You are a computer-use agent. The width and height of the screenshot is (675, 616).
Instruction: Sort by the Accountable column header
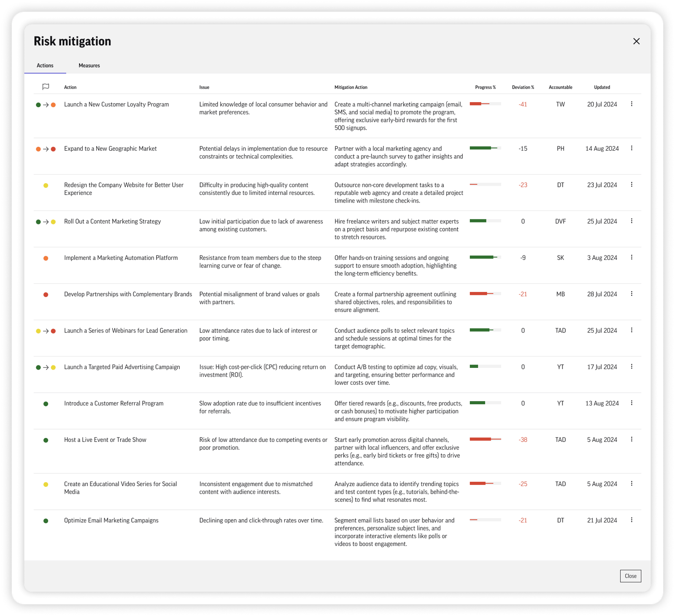pyautogui.click(x=560, y=87)
